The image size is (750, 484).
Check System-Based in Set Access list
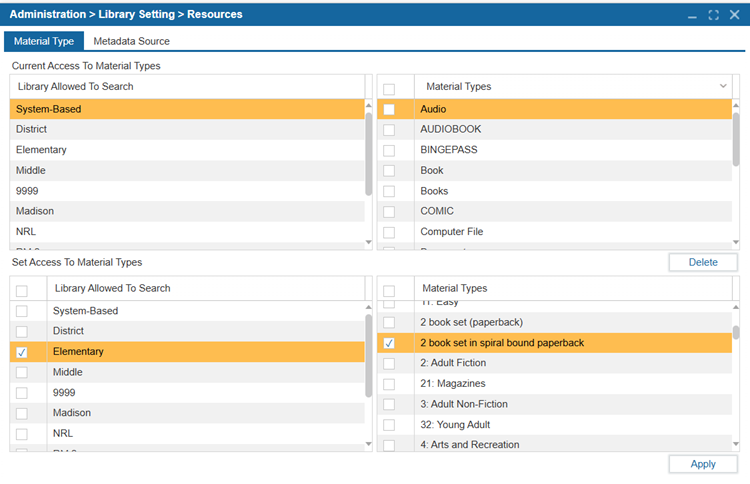point(22,311)
